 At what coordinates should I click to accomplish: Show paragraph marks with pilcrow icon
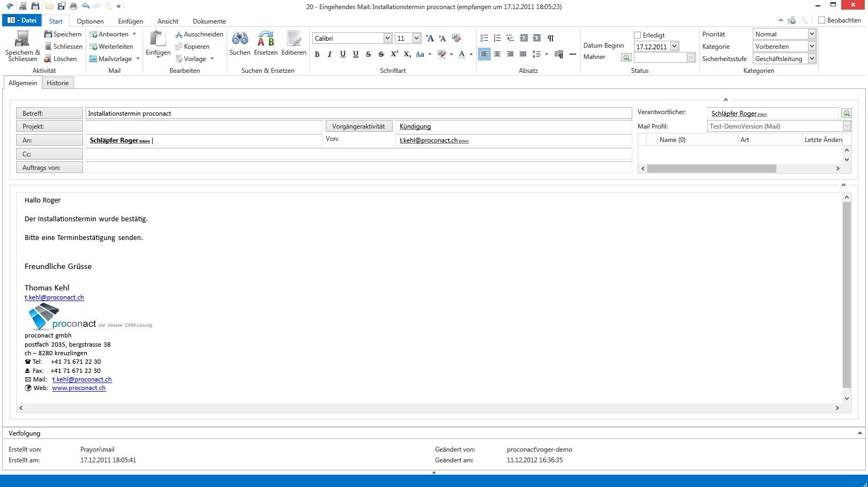click(x=550, y=38)
